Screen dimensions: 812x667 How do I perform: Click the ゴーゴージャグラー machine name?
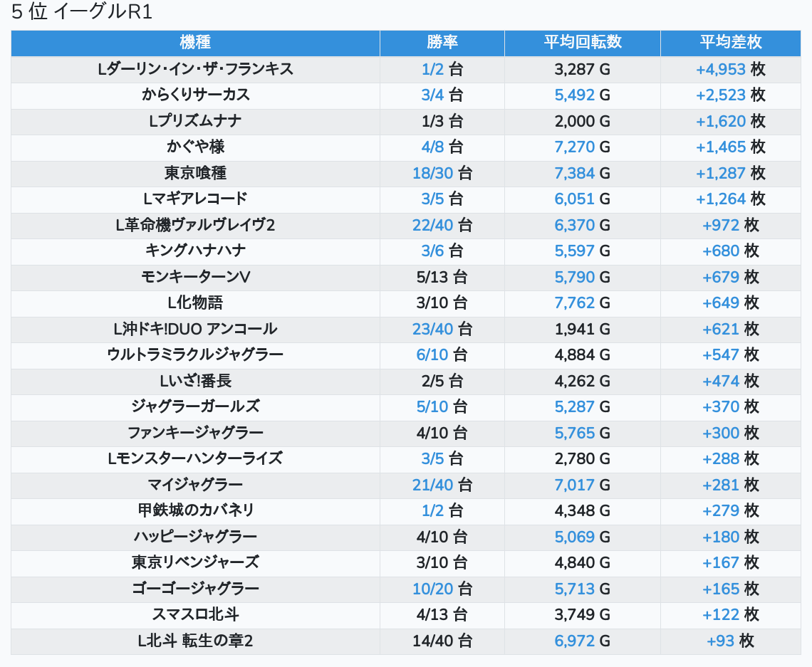(x=195, y=589)
